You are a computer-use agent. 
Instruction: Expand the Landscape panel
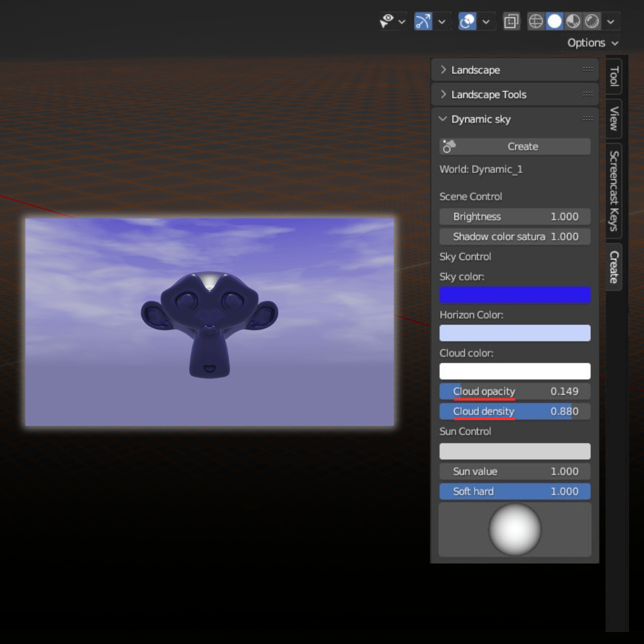(515, 70)
